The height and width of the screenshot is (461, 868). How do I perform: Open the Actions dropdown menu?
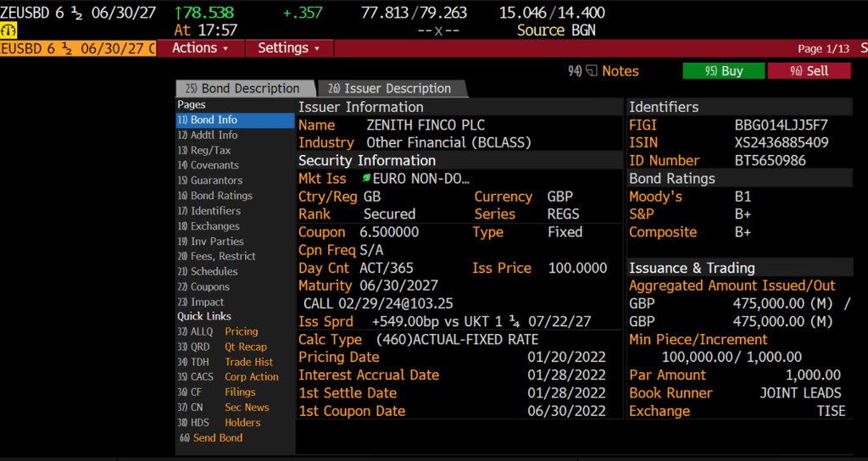pyautogui.click(x=201, y=48)
